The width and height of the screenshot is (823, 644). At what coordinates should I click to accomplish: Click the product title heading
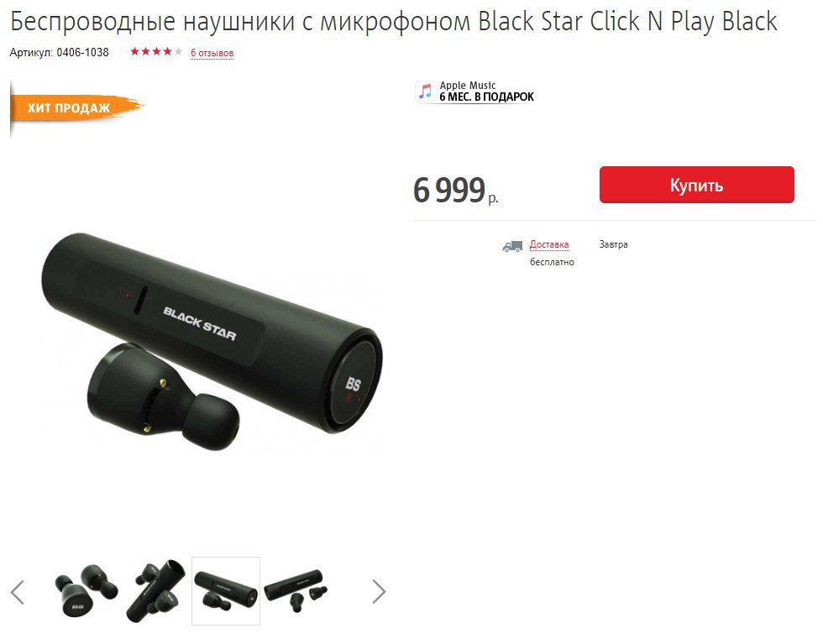pyautogui.click(x=394, y=22)
